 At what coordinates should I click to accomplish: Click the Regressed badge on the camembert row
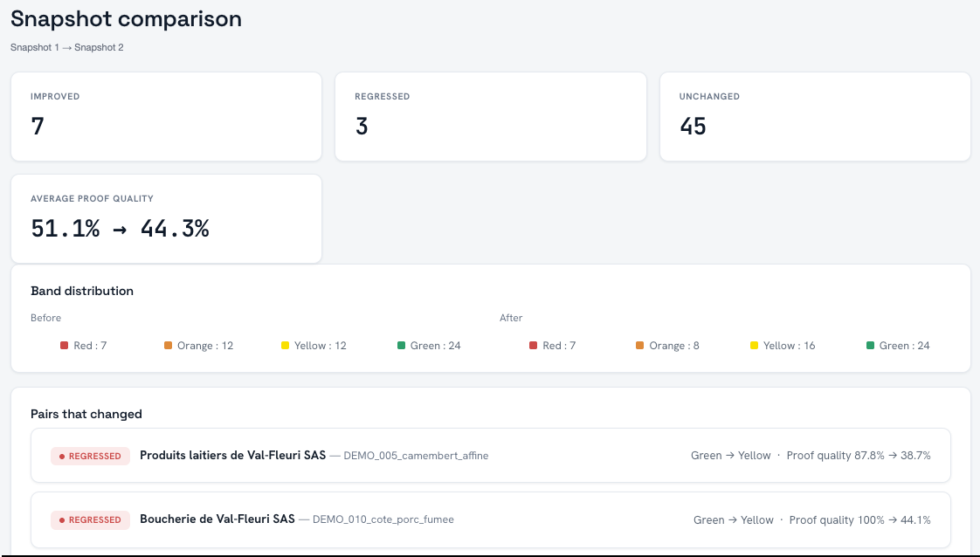tap(90, 456)
